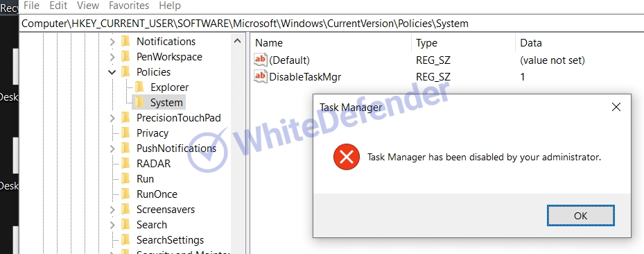This screenshot has height=254, width=644.
Task: Collapse the Policies key
Action: click(112, 72)
